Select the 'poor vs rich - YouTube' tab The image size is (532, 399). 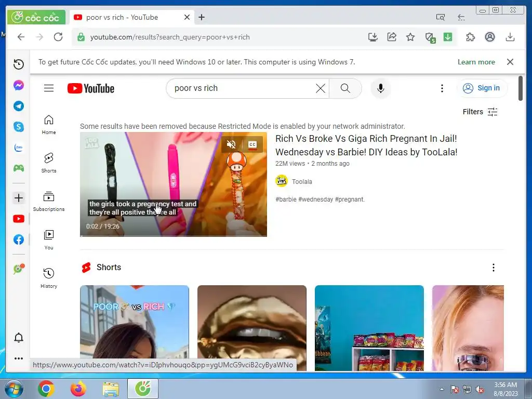click(x=132, y=17)
